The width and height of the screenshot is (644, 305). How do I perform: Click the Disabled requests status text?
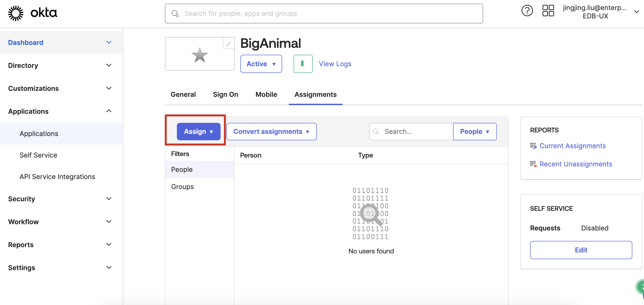pyautogui.click(x=595, y=228)
